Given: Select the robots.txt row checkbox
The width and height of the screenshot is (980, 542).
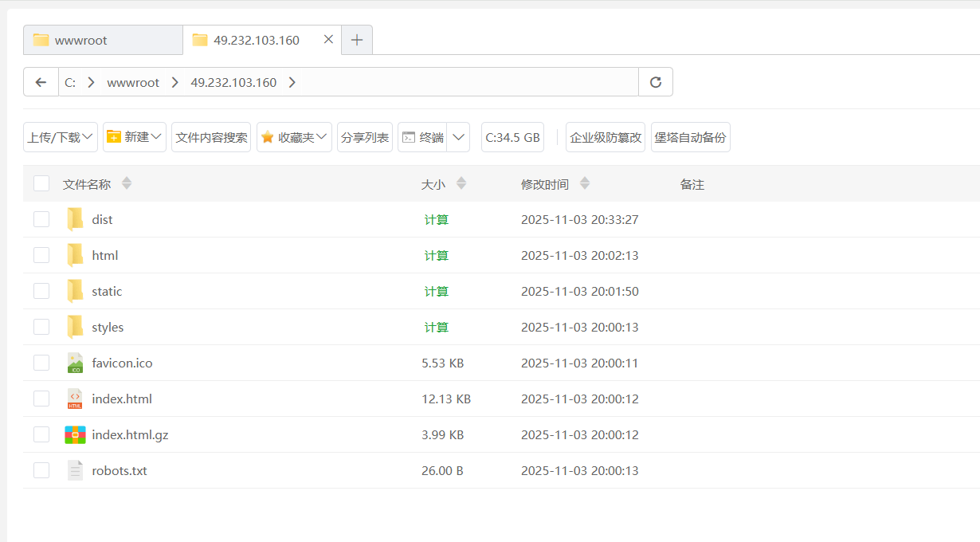Looking at the screenshot, I should 41,470.
